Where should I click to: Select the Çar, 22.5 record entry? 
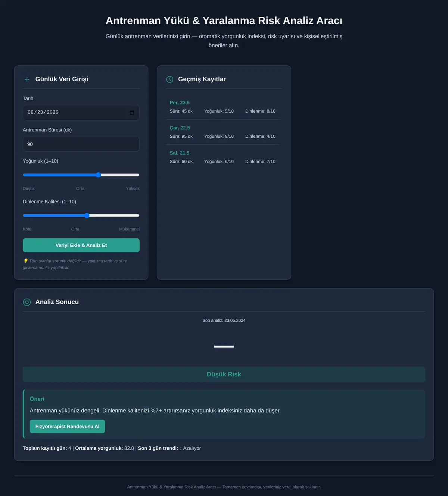pos(223,132)
